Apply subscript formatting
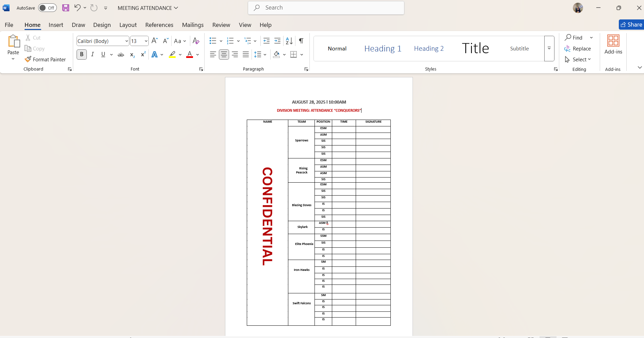 tap(132, 55)
